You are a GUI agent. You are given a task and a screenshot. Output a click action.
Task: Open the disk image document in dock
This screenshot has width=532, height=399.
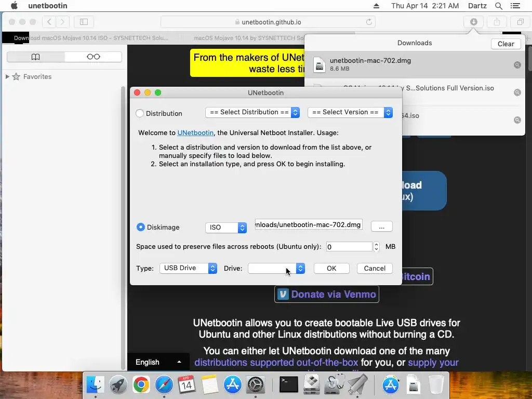(x=413, y=385)
